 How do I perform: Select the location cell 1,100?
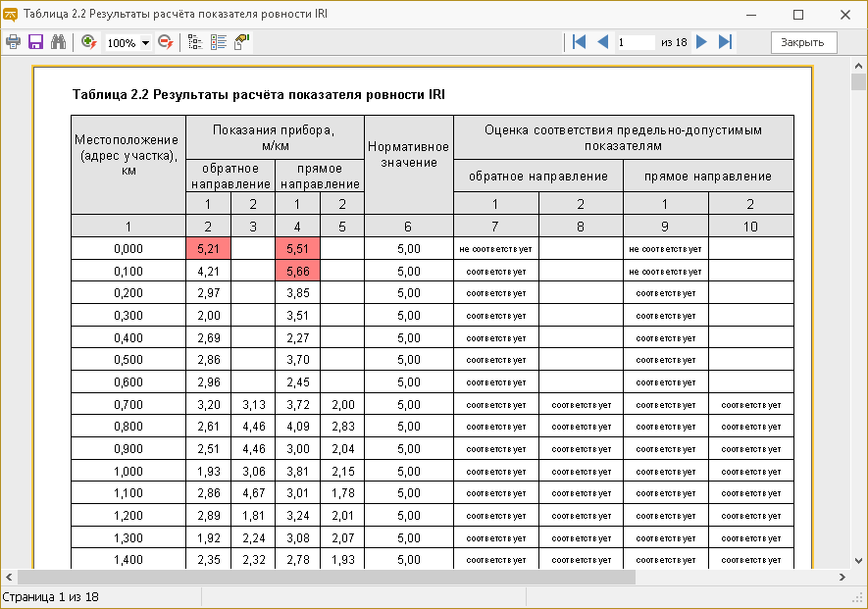coord(128,492)
